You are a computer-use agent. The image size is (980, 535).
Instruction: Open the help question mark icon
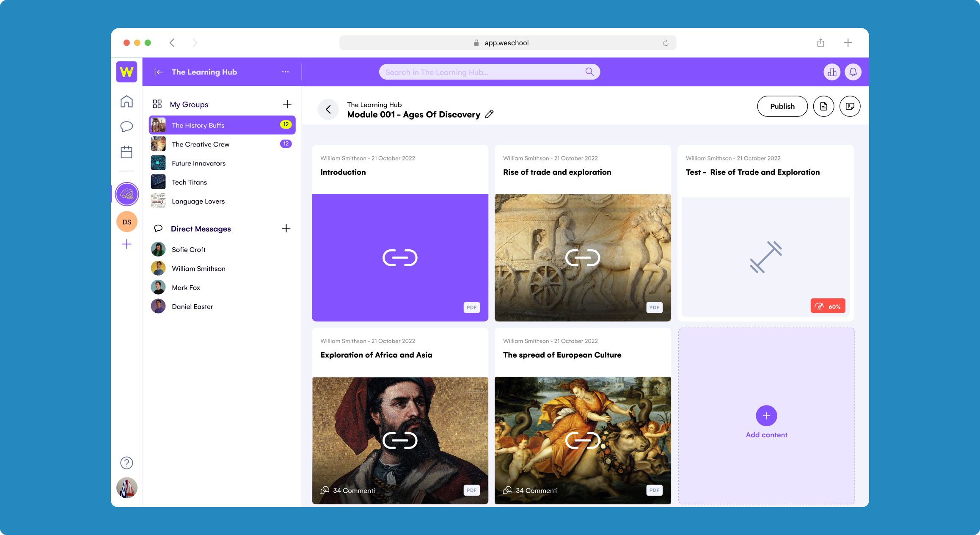(127, 463)
